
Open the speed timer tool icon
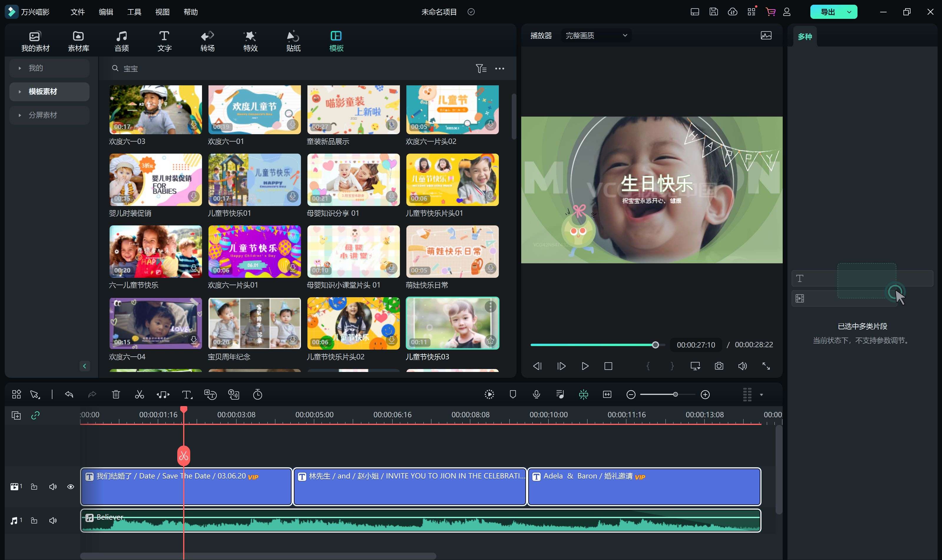click(257, 395)
